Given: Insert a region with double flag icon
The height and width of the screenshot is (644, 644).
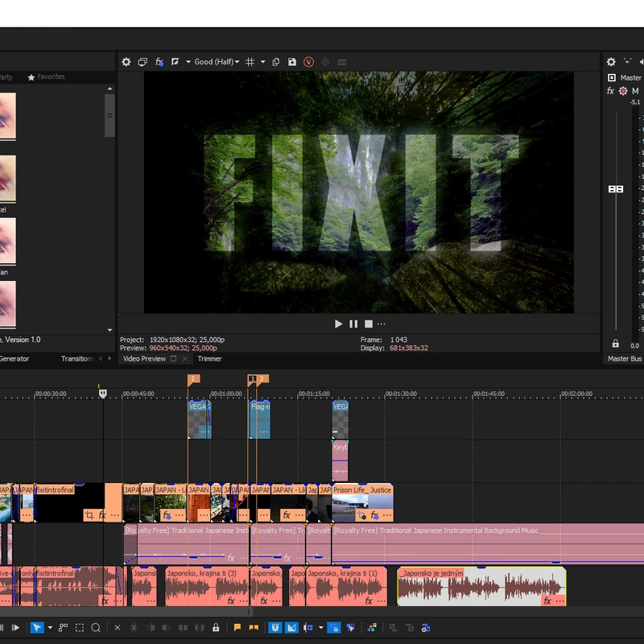Looking at the screenshot, I should [x=254, y=628].
